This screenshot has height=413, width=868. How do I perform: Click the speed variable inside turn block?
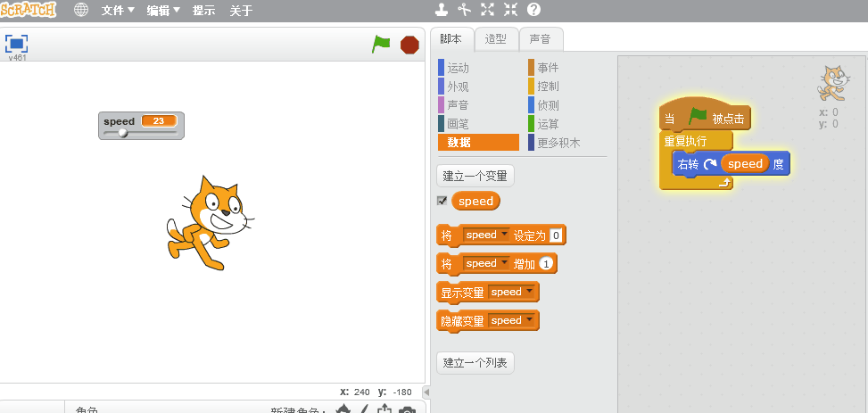[x=745, y=164]
